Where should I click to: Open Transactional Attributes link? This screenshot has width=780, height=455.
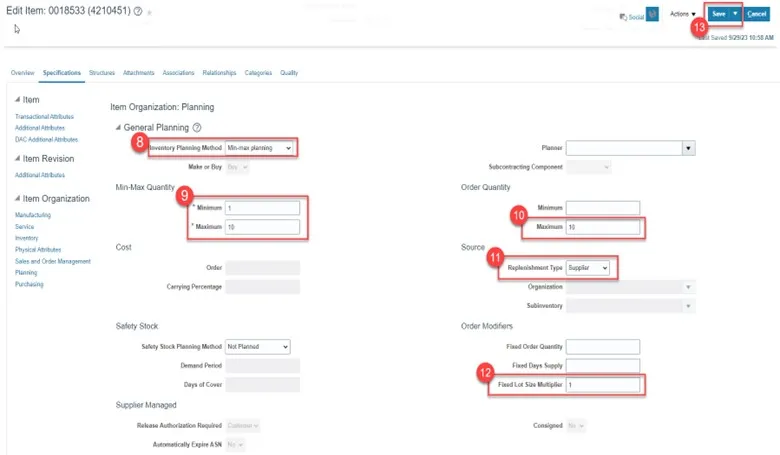44,116
